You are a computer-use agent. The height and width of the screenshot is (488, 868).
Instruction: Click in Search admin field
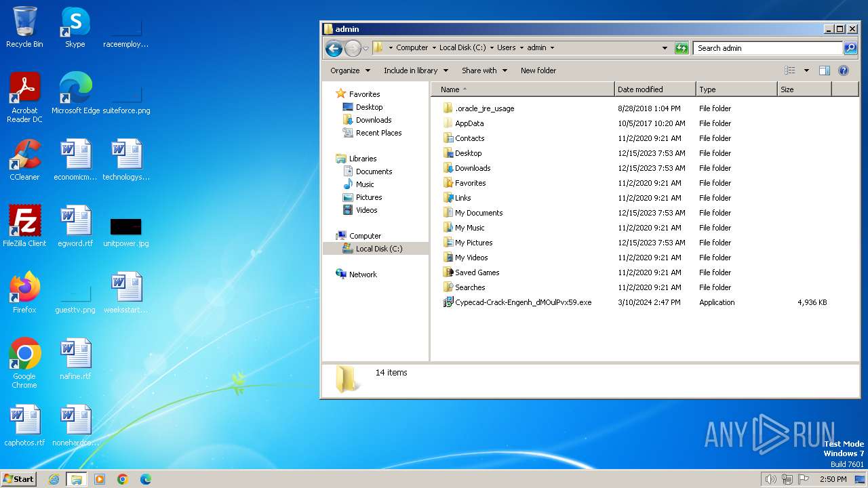768,48
